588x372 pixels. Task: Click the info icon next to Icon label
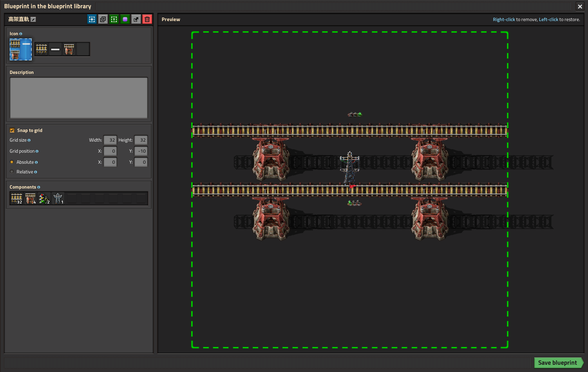21,34
